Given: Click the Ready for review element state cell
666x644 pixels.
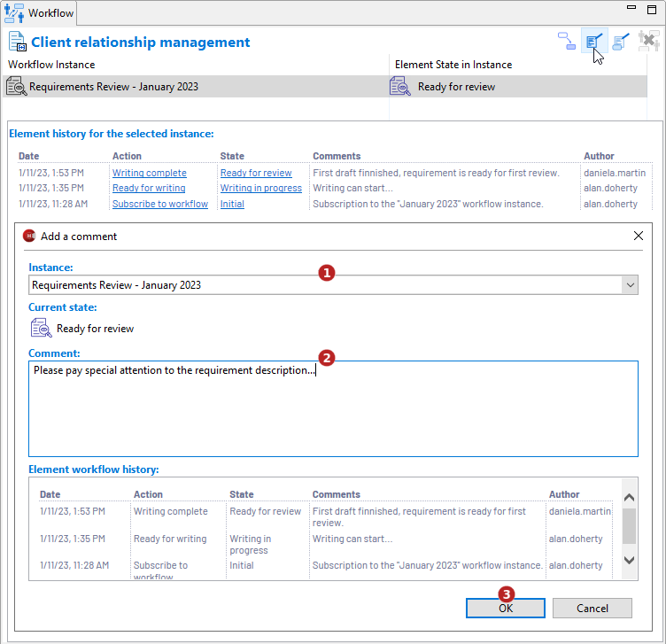Looking at the screenshot, I should (x=518, y=87).
